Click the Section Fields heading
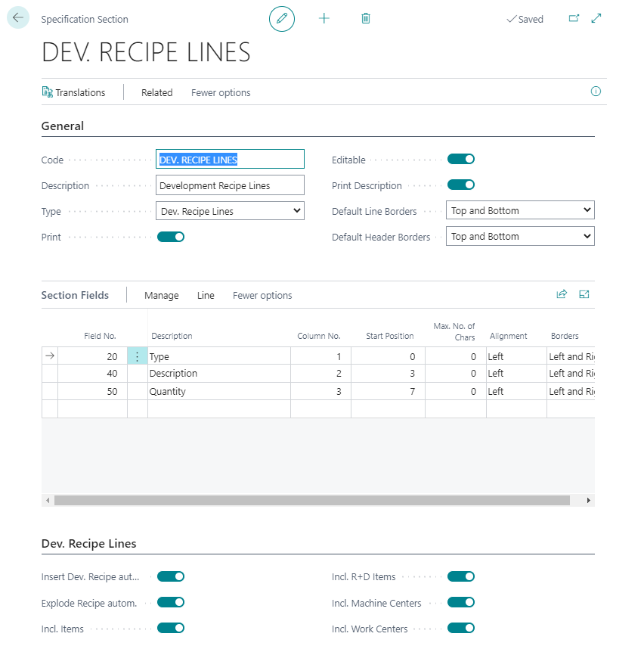Screen dimensions: 644x649 pyautogui.click(x=75, y=295)
